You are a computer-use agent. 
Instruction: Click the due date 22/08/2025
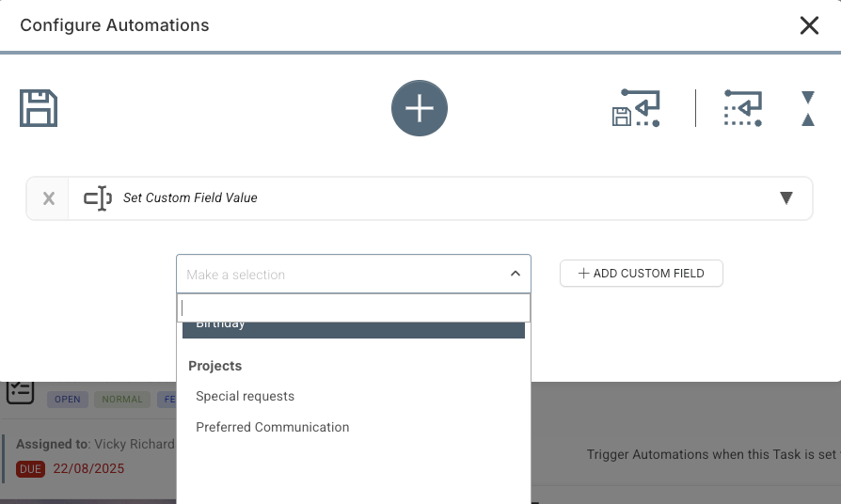coord(88,468)
